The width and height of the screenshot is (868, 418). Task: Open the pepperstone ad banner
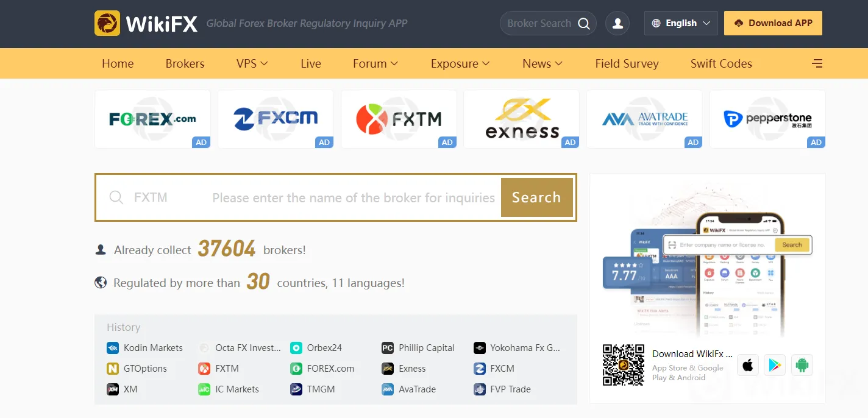click(767, 119)
